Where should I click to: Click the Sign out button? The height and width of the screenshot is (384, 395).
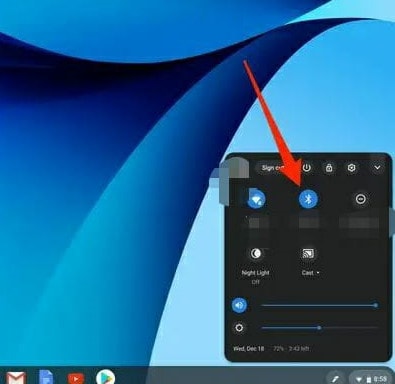click(x=273, y=168)
